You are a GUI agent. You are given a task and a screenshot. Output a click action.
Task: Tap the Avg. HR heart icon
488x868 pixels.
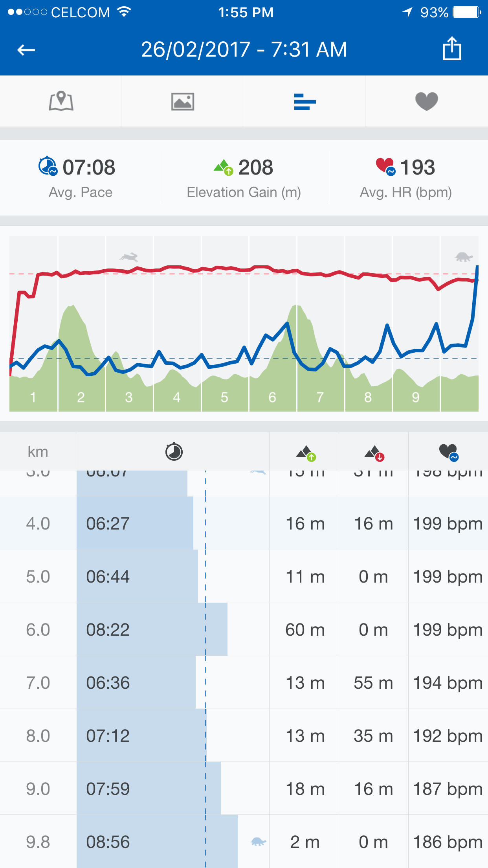click(x=385, y=166)
